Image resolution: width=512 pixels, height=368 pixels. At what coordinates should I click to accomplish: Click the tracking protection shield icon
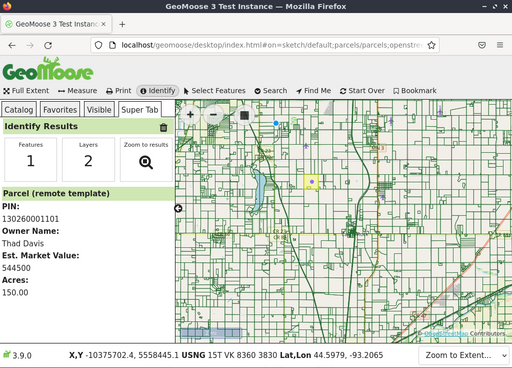pos(98,45)
